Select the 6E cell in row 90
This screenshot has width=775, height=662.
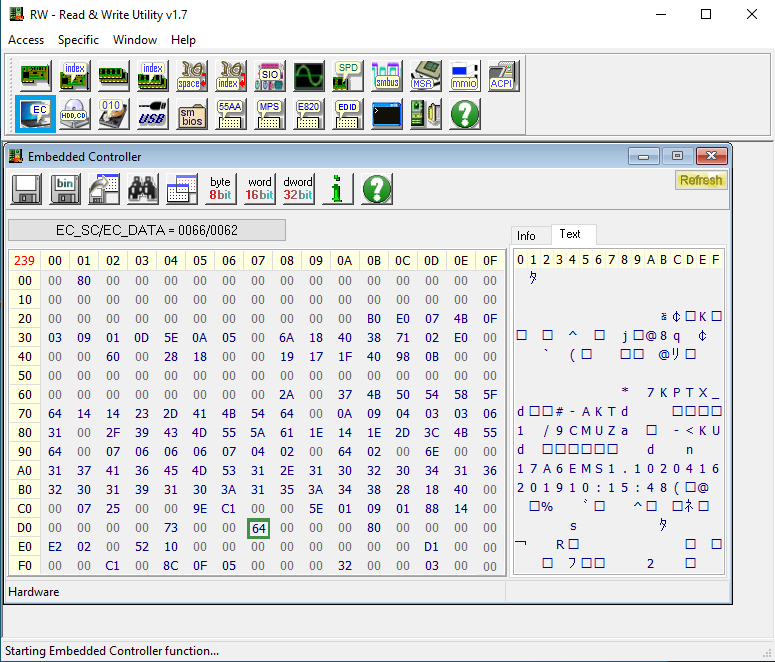[x=431, y=452]
